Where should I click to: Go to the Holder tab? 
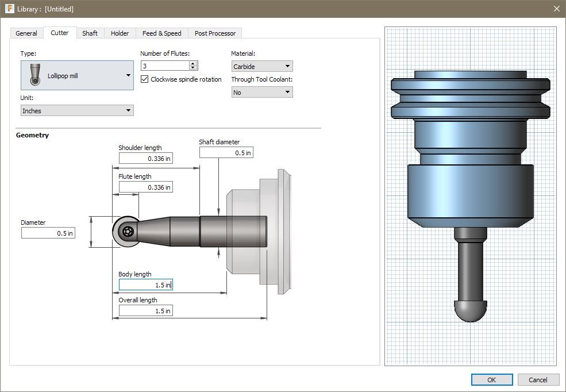pos(120,33)
